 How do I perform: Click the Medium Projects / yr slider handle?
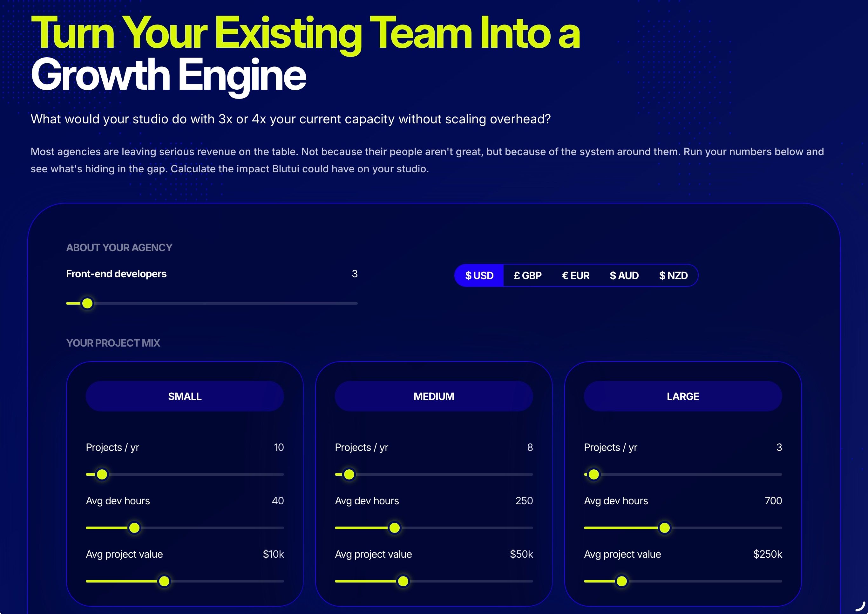(349, 474)
